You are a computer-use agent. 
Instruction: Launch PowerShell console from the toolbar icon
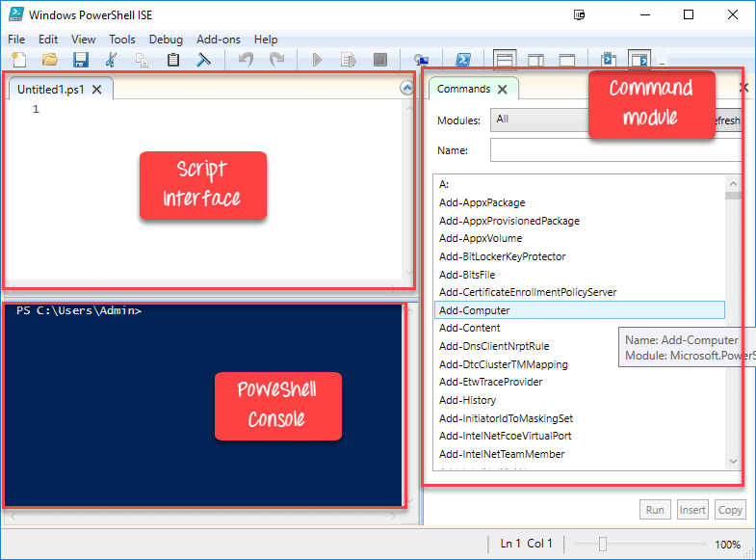click(x=463, y=60)
